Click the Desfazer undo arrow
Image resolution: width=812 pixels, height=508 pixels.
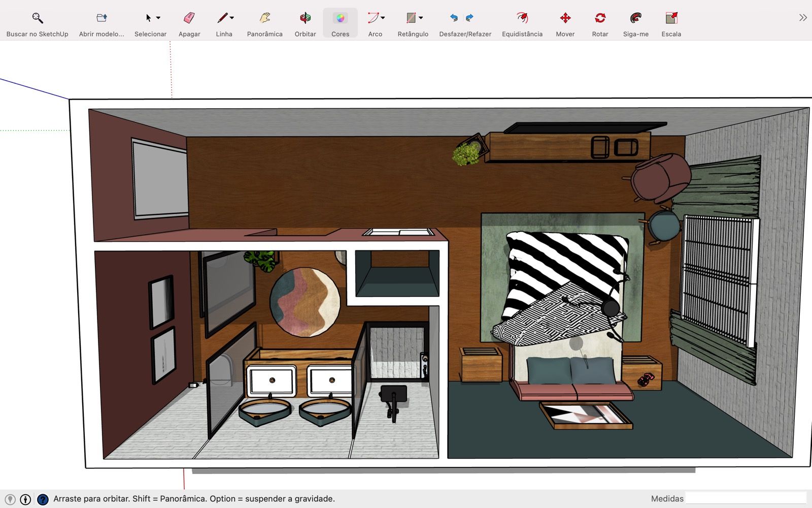click(x=454, y=18)
